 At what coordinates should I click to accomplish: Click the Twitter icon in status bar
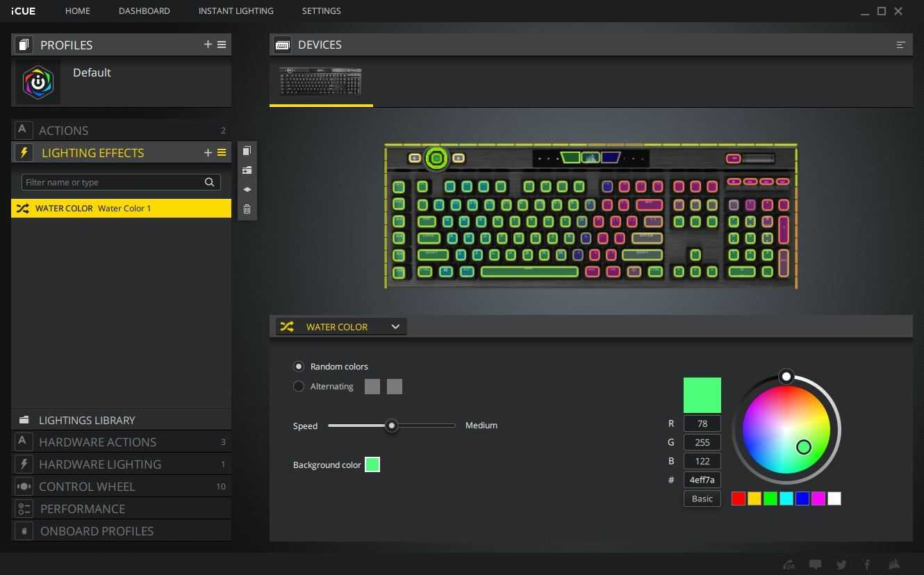tap(841, 565)
